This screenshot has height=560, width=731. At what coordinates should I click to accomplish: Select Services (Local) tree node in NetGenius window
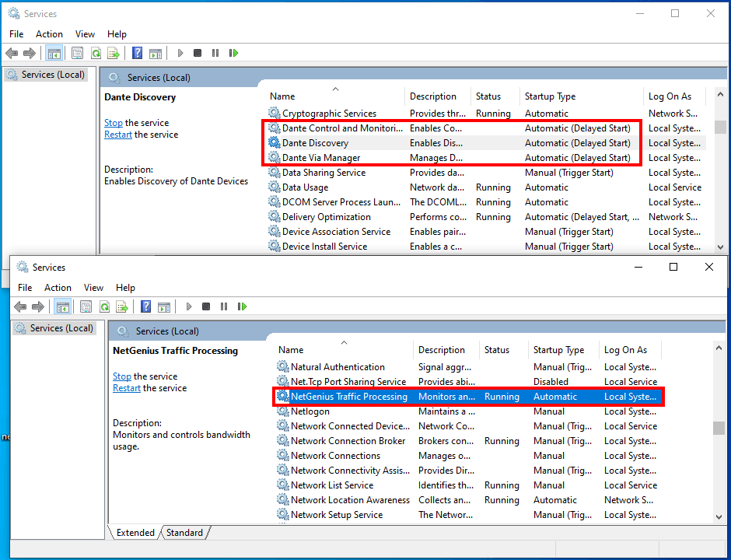pos(54,328)
